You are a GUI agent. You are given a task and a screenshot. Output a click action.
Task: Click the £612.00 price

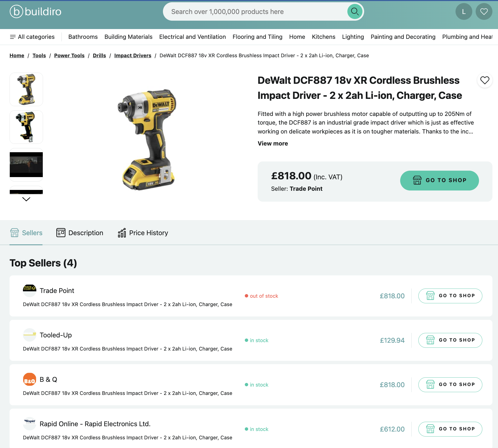(x=392, y=429)
